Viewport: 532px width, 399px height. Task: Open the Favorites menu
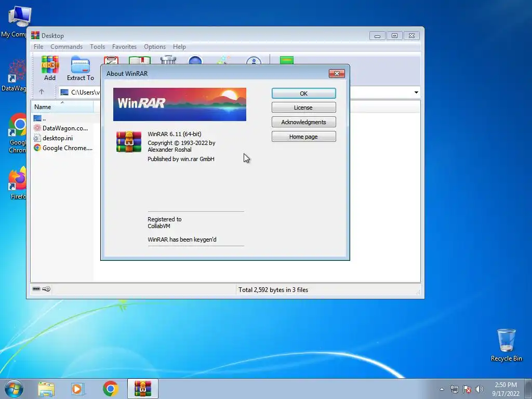point(124,46)
